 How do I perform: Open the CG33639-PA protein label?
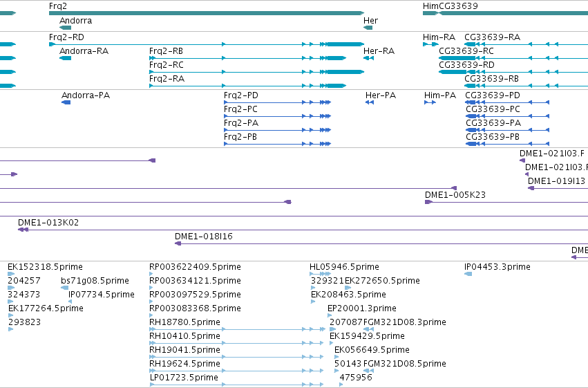pos(493,123)
